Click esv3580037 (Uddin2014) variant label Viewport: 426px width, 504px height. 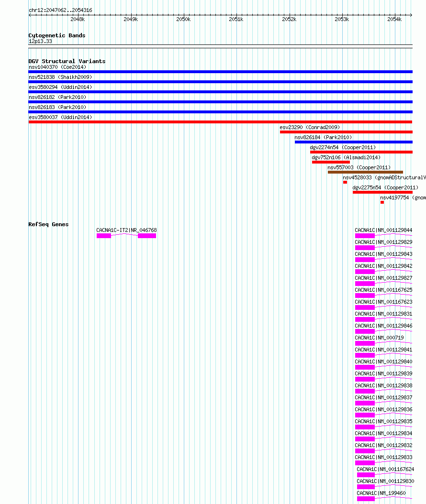click(x=60, y=117)
